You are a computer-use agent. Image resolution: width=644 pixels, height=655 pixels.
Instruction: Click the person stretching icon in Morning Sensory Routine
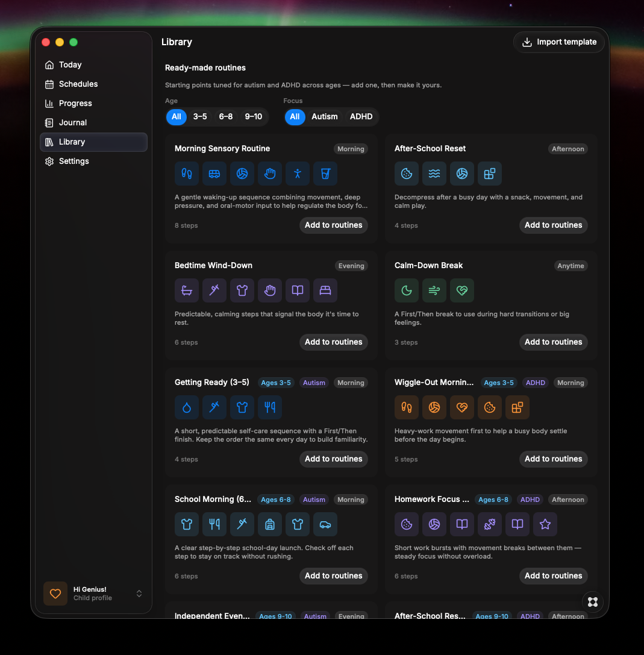tap(298, 174)
